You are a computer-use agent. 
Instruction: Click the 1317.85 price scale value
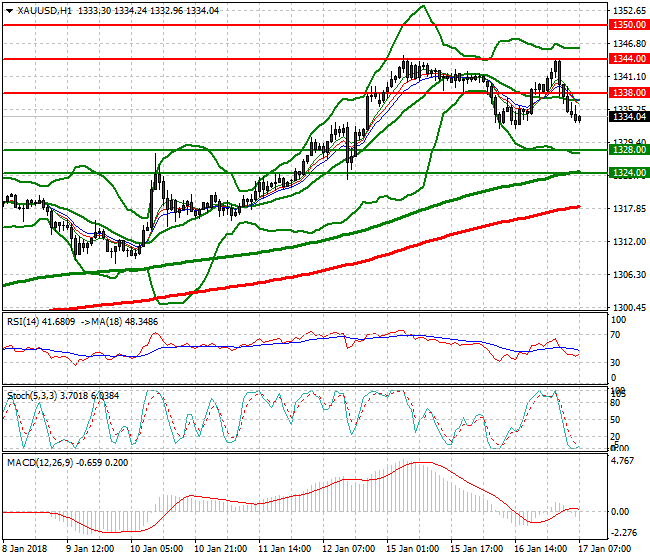pyautogui.click(x=629, y=208)
